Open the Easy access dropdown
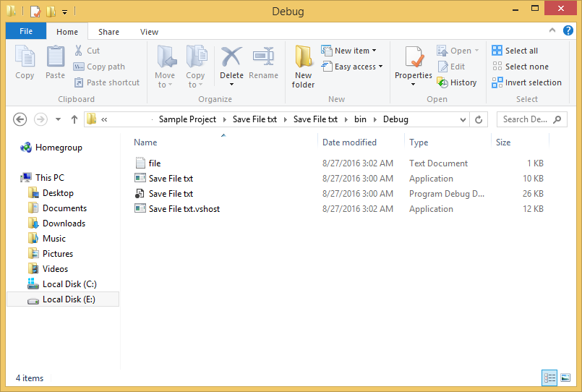Screen dimensions: 582x392 [352, 67]
